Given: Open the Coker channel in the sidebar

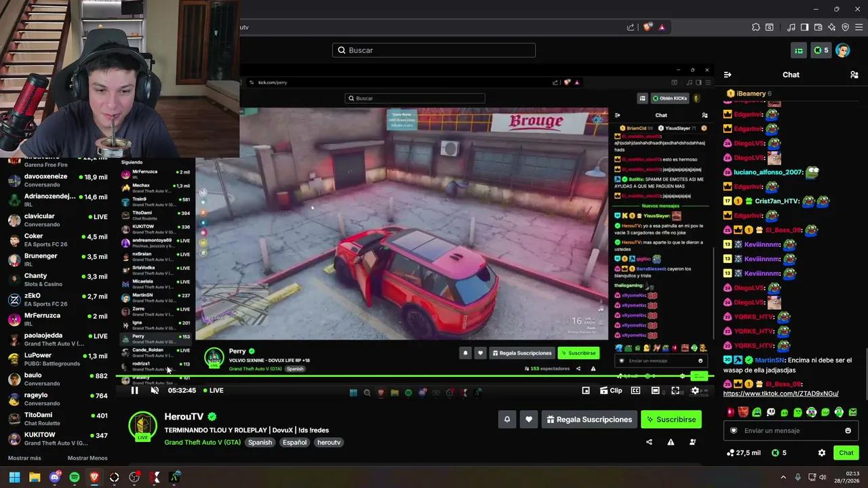Looking at the screenshot, I should pyautogui.click(x=58, y=240).
